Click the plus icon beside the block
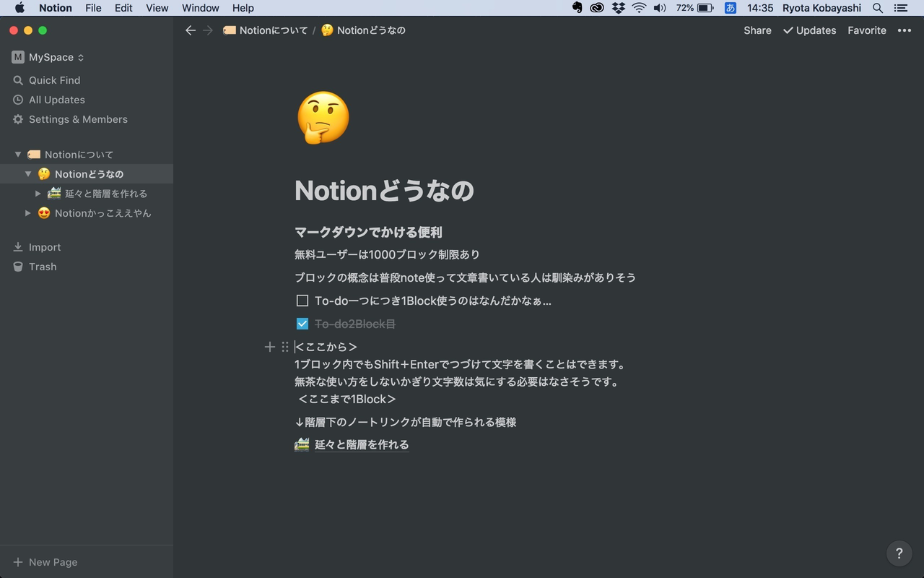Viewport: 924px width, 578px height. pos(269,347)
